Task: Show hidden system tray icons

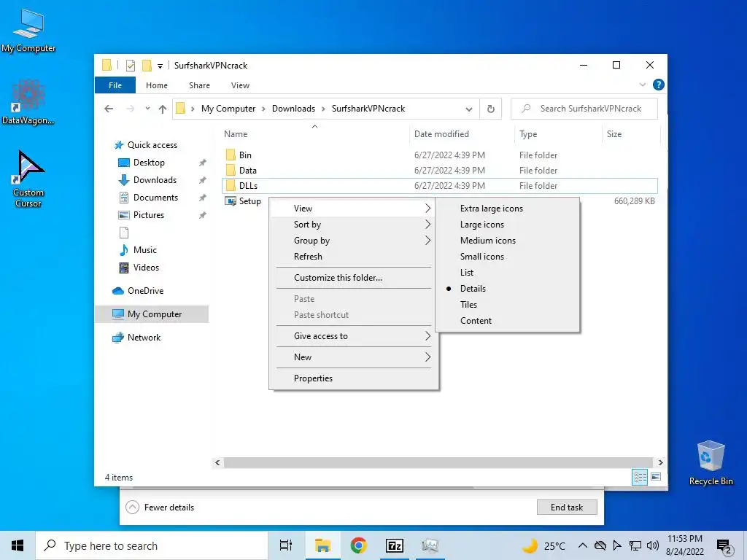Action: [582, 545]
